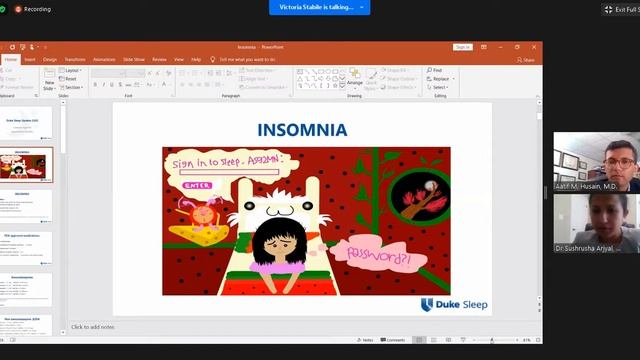
Task: Toggle Italic formatting
Action: click(x=104, y=84)
